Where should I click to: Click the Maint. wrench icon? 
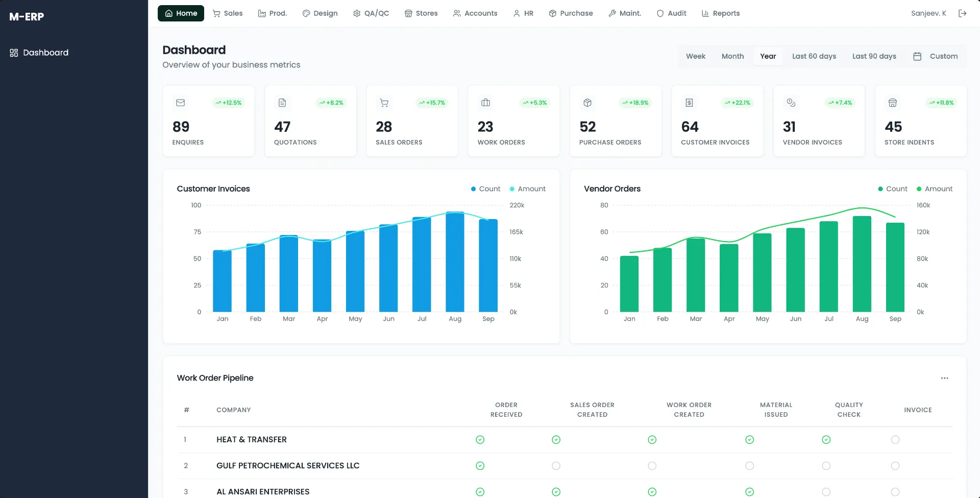611,13
